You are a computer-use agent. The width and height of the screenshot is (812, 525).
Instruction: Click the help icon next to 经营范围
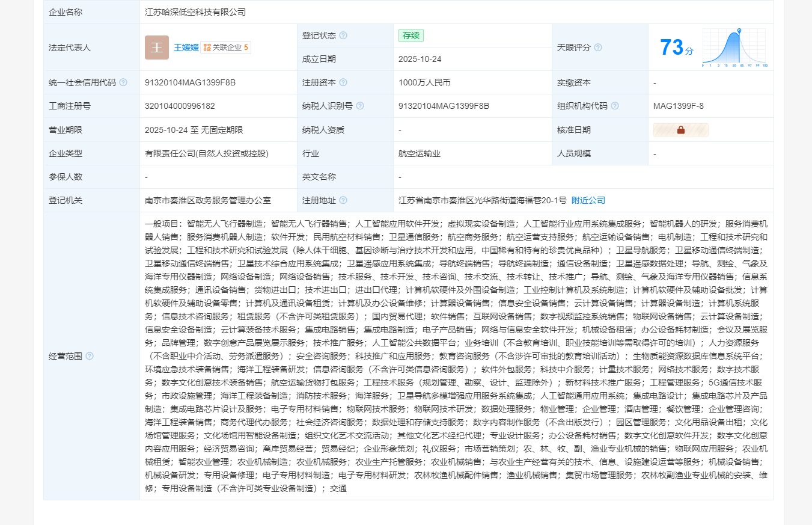point(89,355)
